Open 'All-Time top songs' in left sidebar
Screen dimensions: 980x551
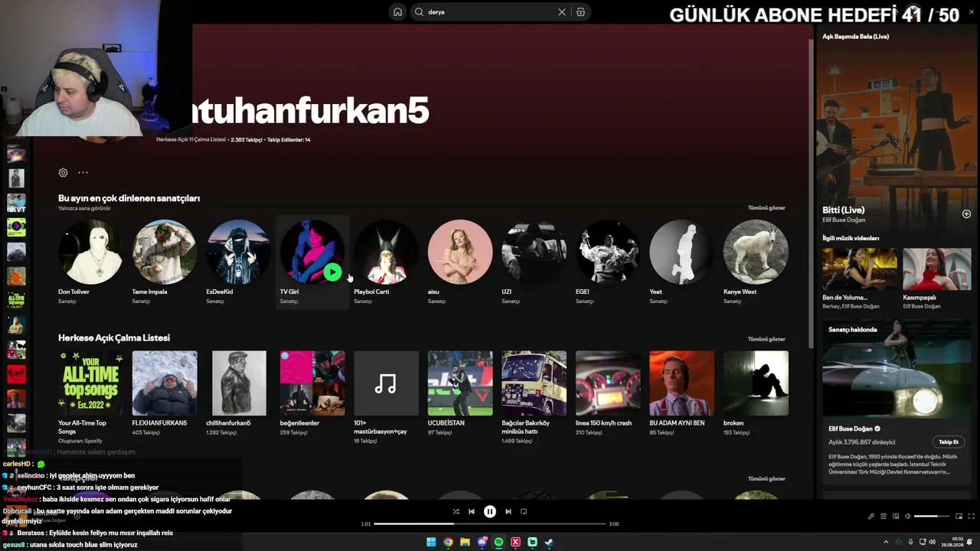point(16,301)
